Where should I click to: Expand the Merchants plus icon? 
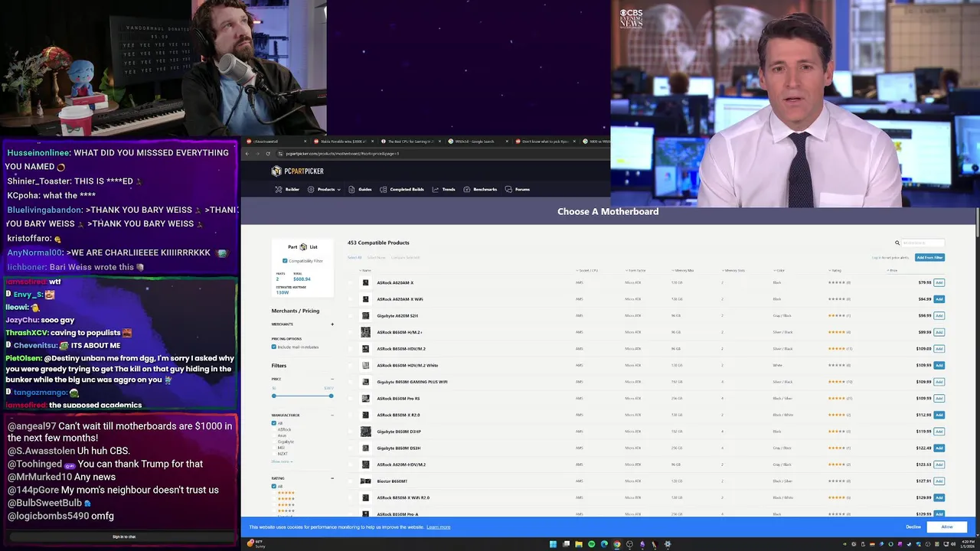(x=332, y=324)
